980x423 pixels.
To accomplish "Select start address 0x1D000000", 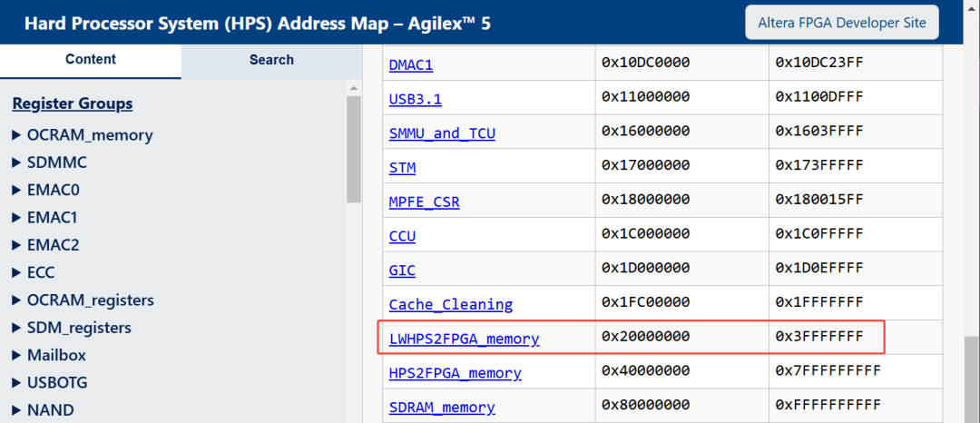I will pyautogui.click(x=646, y=269).
